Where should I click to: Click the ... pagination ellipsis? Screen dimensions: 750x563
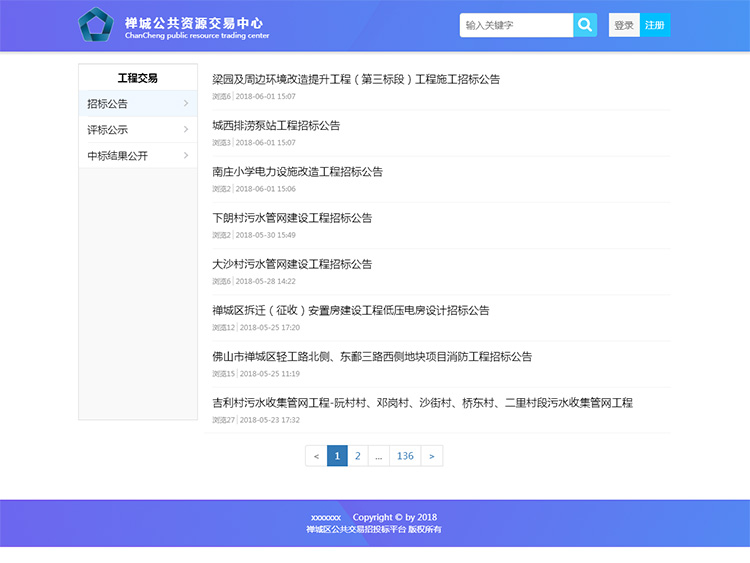(x=379, y=456)
